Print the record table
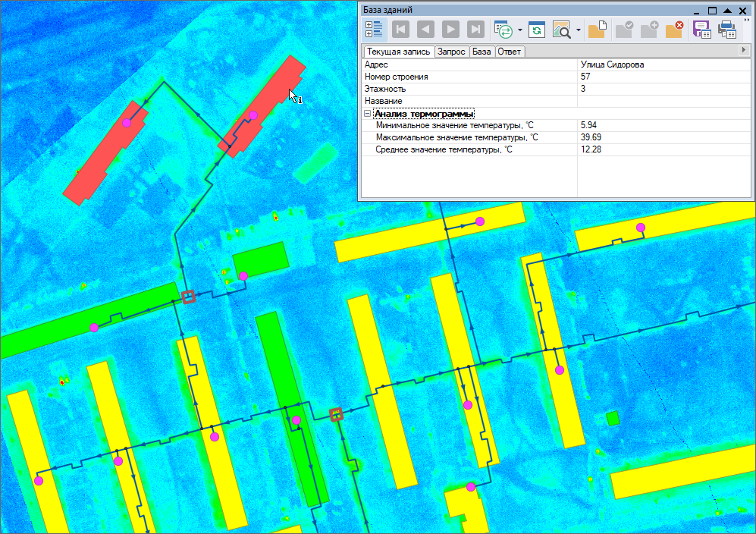This screenshot has height=534, width=756. (x=727, y=30)
